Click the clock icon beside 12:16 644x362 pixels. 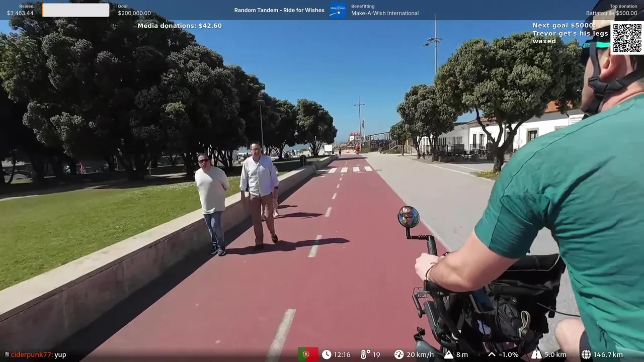[327, 354]
